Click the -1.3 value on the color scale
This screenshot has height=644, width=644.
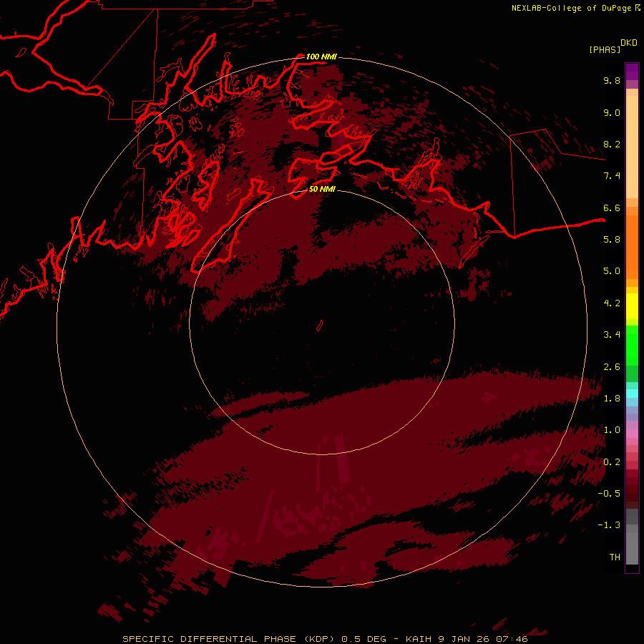(x=609, y=525)
